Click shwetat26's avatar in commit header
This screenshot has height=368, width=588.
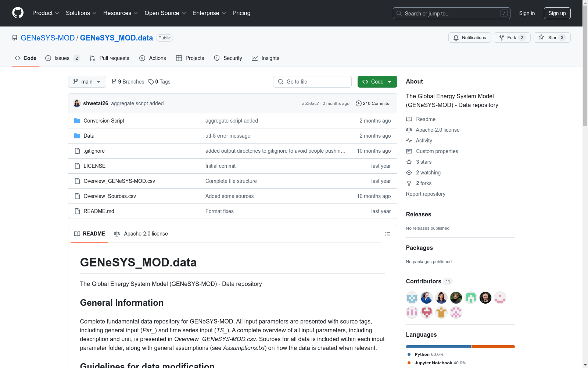pyautogui.click(x=77, y=103)
